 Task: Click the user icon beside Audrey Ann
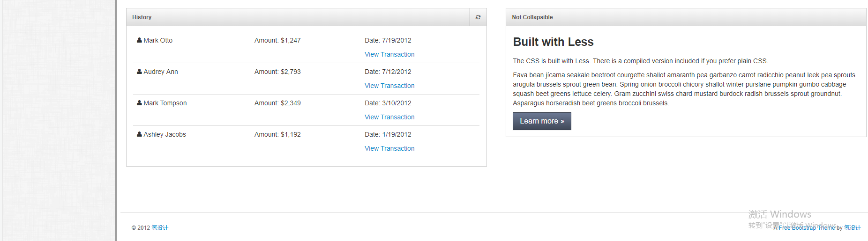[139, 72]
